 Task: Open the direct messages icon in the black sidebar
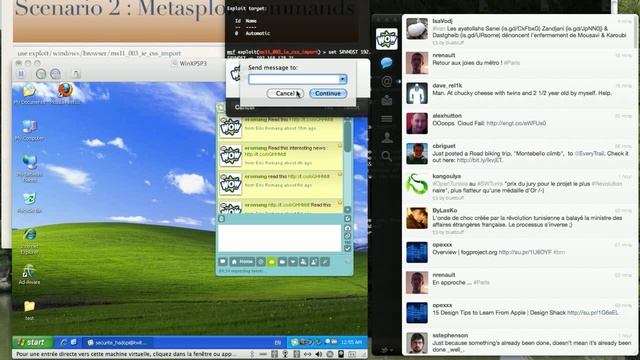tap(386, 100)
